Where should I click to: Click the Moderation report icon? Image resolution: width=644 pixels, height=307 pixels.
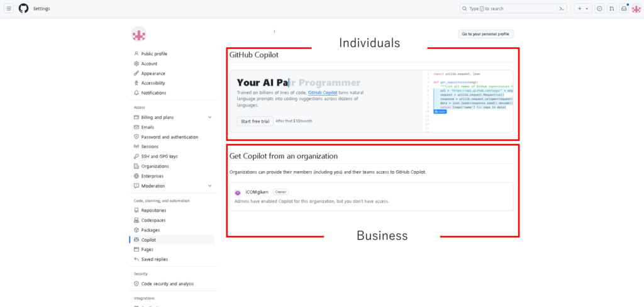coord(136,186)
